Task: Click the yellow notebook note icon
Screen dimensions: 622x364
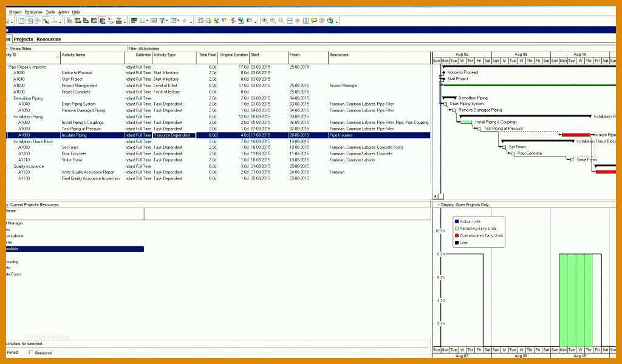Action: (314, 21)
